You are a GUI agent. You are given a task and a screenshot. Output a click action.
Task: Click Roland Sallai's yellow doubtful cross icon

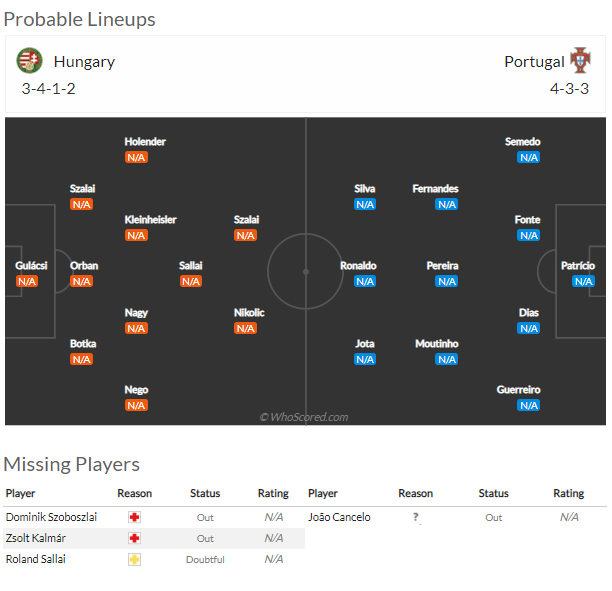(134, 559)
